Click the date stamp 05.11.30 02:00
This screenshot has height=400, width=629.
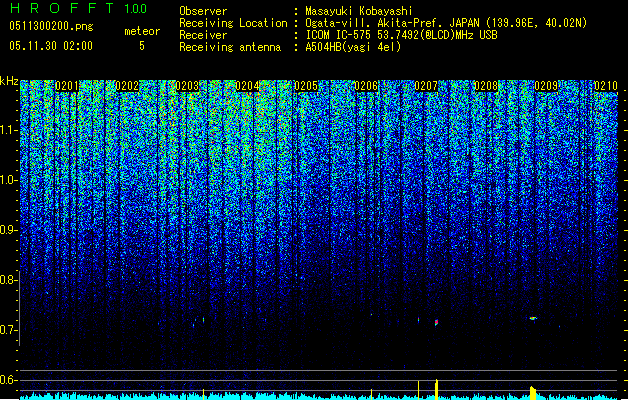coord(51,46)
